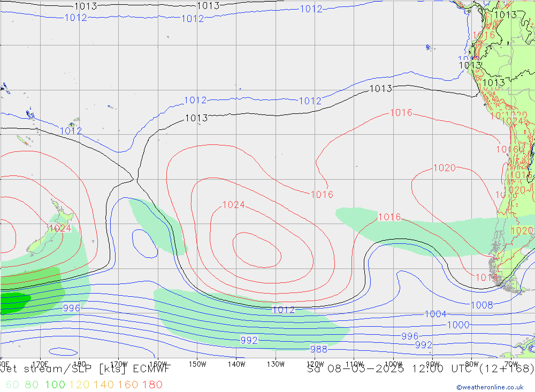Click the 120 kts legend value

click(79, 385)
